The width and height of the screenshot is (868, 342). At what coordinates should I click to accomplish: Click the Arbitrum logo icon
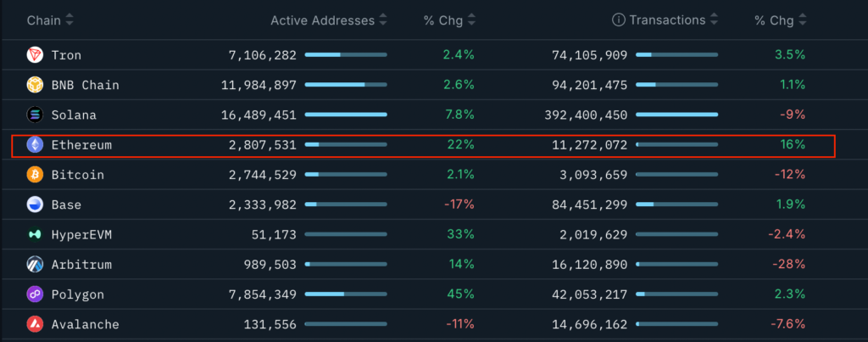[x=35, y=265]
